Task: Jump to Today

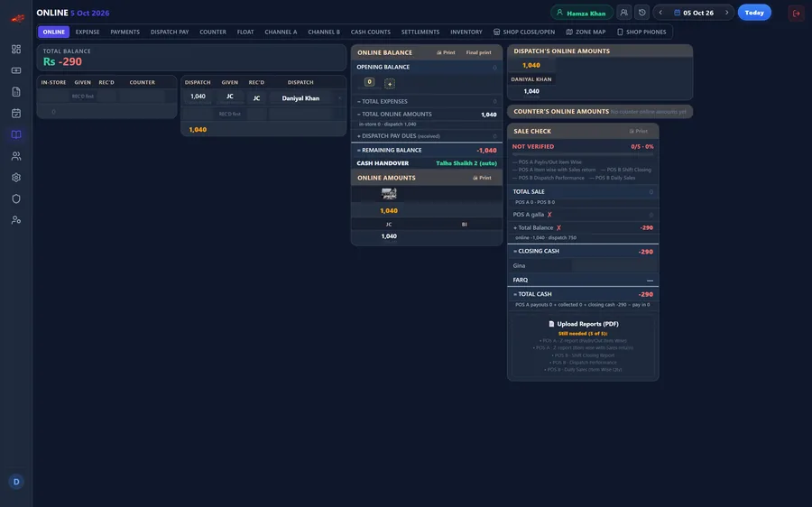Action: tap(754, 13)
